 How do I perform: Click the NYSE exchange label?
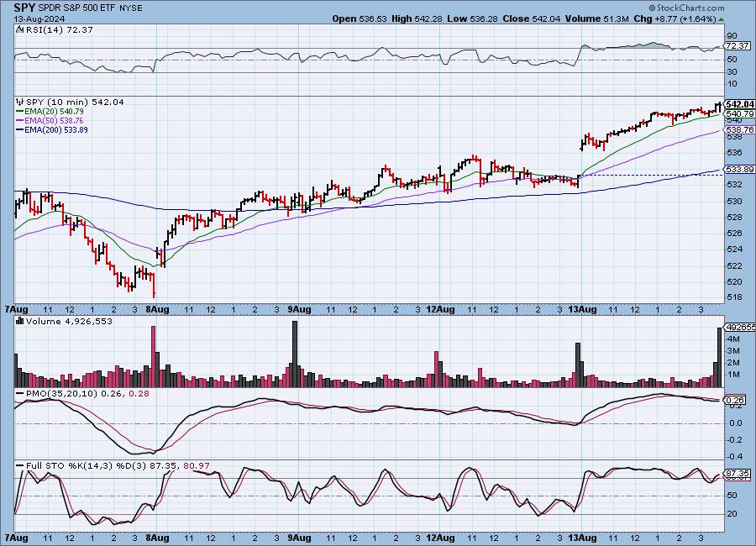[131, 8]
